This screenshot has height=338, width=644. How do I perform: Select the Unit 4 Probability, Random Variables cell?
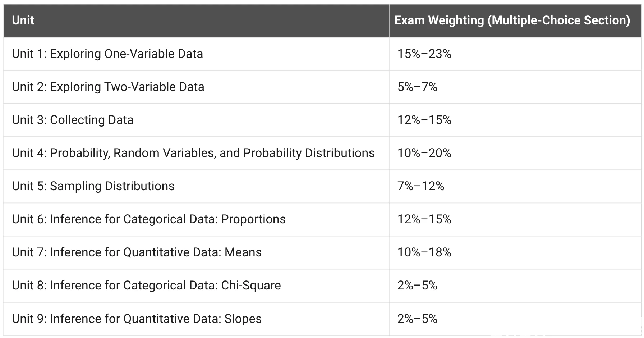193,153
